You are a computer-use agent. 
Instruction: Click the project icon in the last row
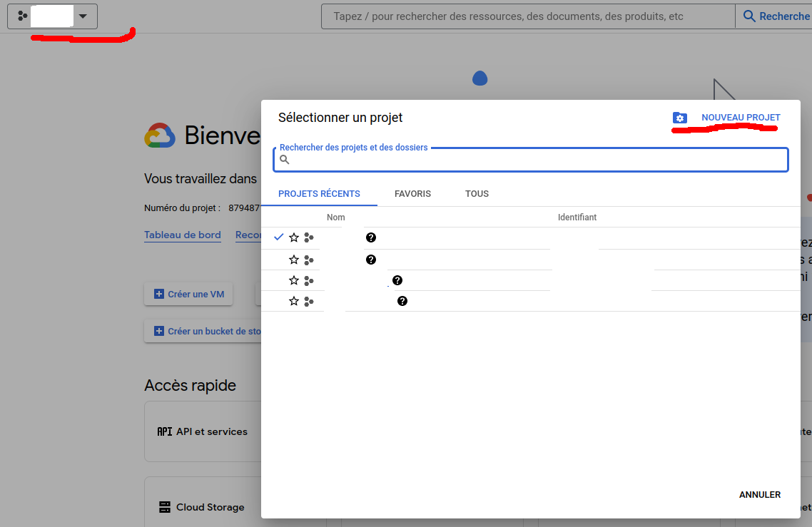[x=309, y=301]
